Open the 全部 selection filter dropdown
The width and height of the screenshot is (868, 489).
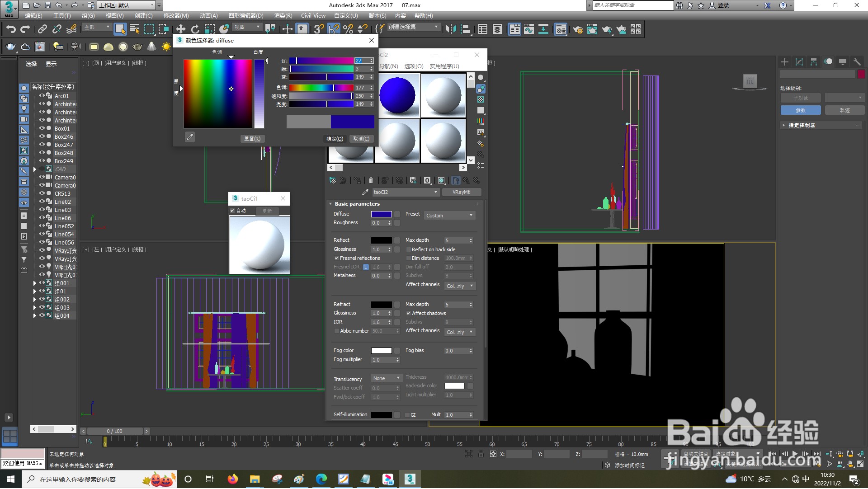click(97, 27)
